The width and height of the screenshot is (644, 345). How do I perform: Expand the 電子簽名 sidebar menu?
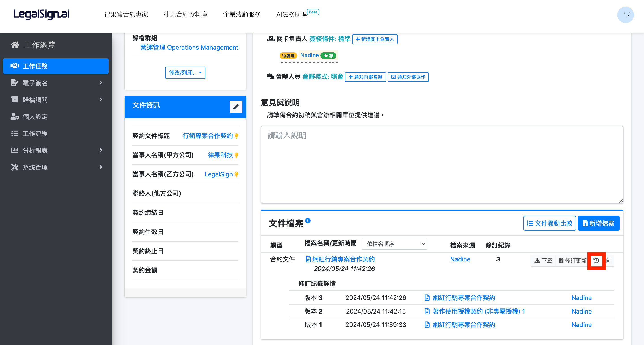(x=56, y=83)
